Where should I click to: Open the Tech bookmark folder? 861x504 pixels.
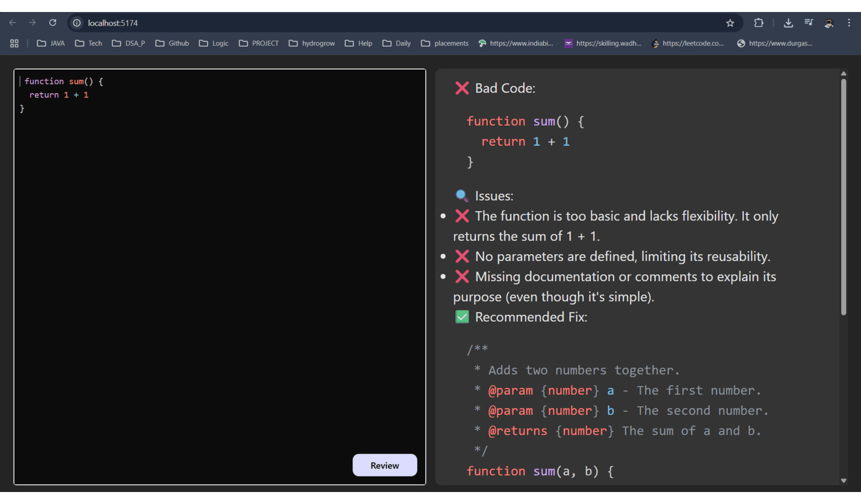click(89, 43)
